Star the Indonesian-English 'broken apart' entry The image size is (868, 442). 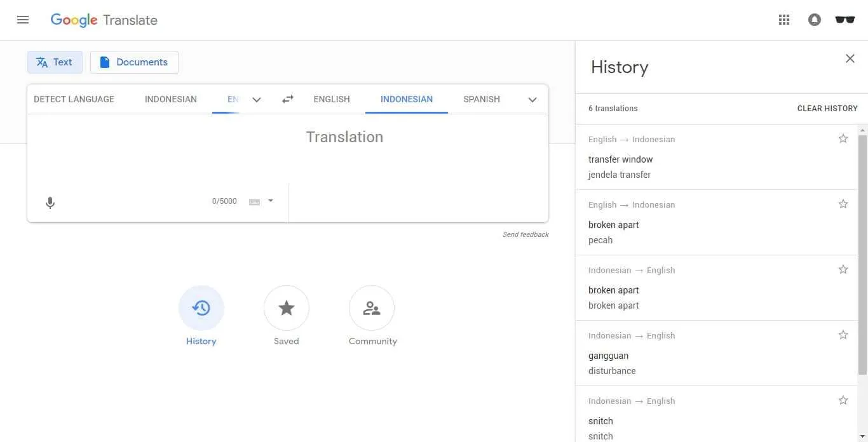[x=843, y=269]
